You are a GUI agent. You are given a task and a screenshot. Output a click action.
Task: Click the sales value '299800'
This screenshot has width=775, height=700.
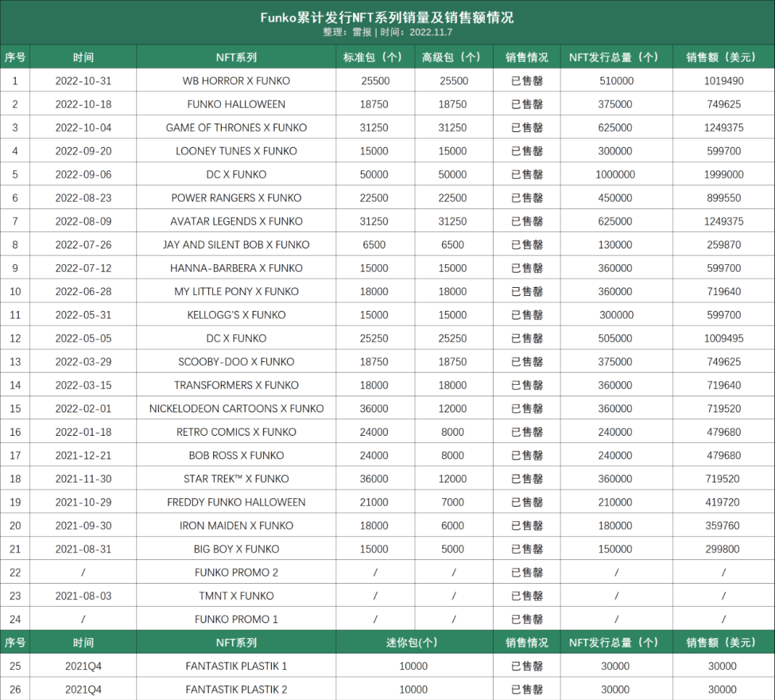point(722,549)
